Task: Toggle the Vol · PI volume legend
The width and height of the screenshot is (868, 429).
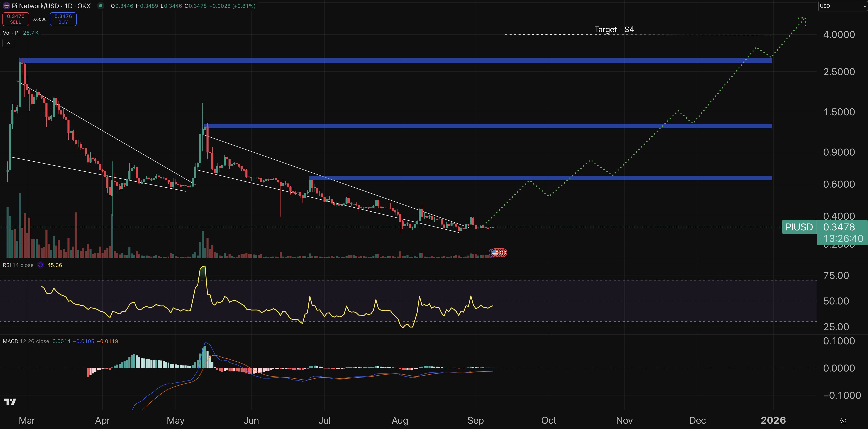Action: (x=12, y=33)
